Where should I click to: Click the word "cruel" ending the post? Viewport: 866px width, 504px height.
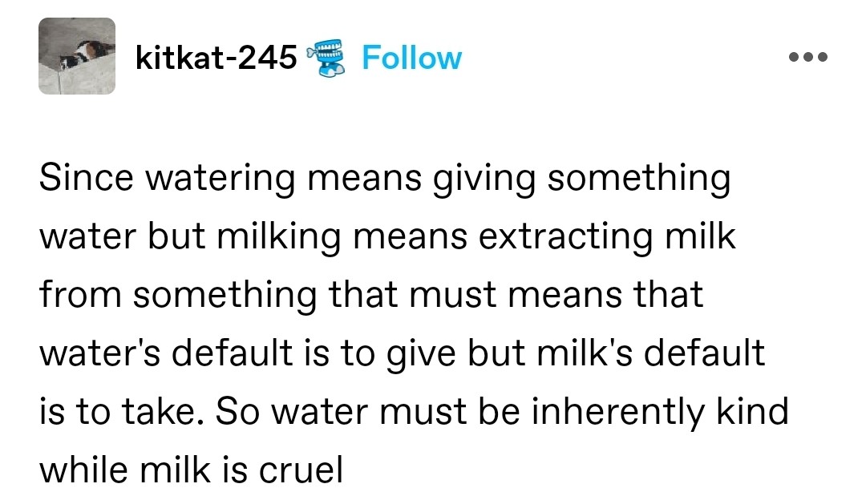tap(300, 470)
